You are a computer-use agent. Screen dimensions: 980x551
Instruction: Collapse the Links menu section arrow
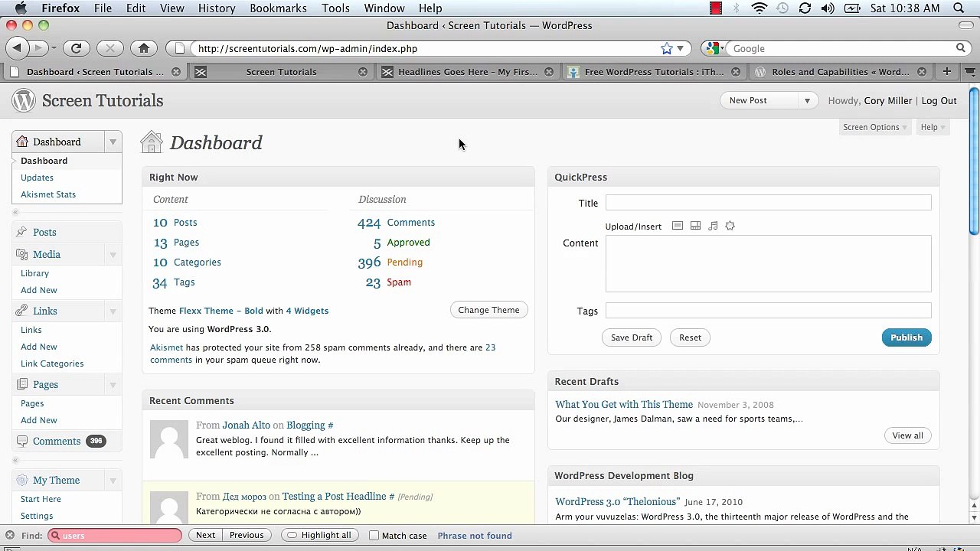[113, 311]
